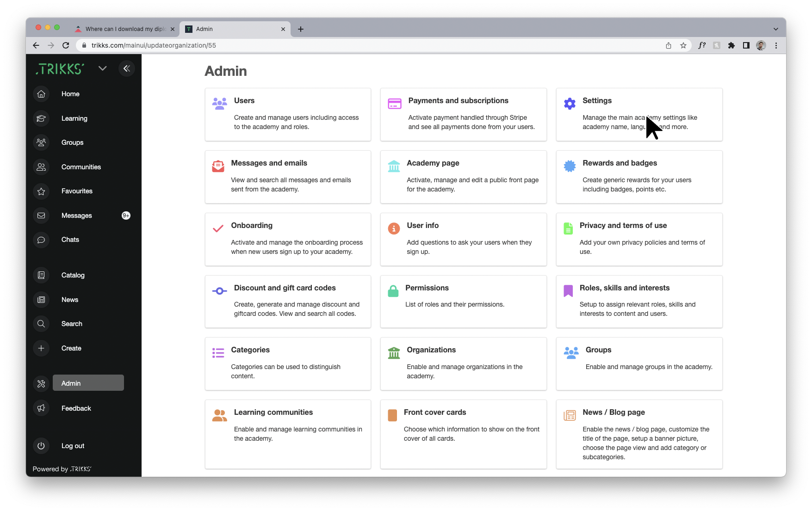The width and height of the screenshot is (812, 511).
Task: Select the Admin browser tab
Action: (235, 29)
